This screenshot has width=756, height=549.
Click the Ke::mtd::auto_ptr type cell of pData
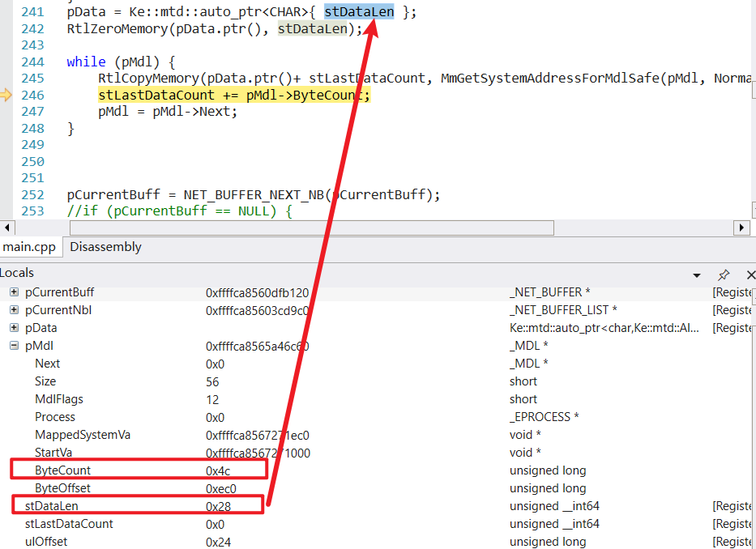tap(604, 328)
